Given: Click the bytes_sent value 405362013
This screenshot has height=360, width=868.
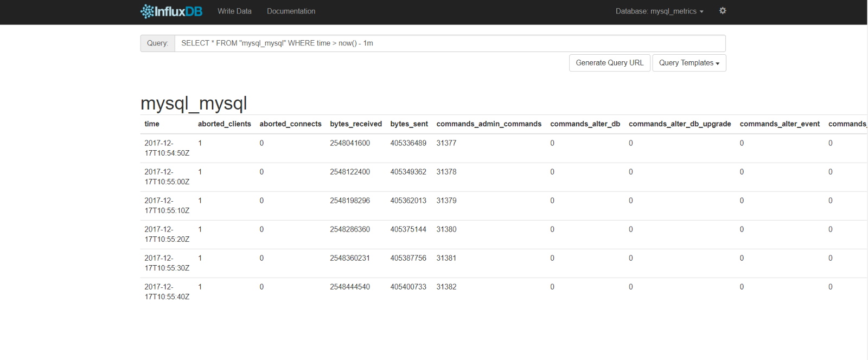Looking at the screenshot, I should pyautogui.click(x=408, y=201).
